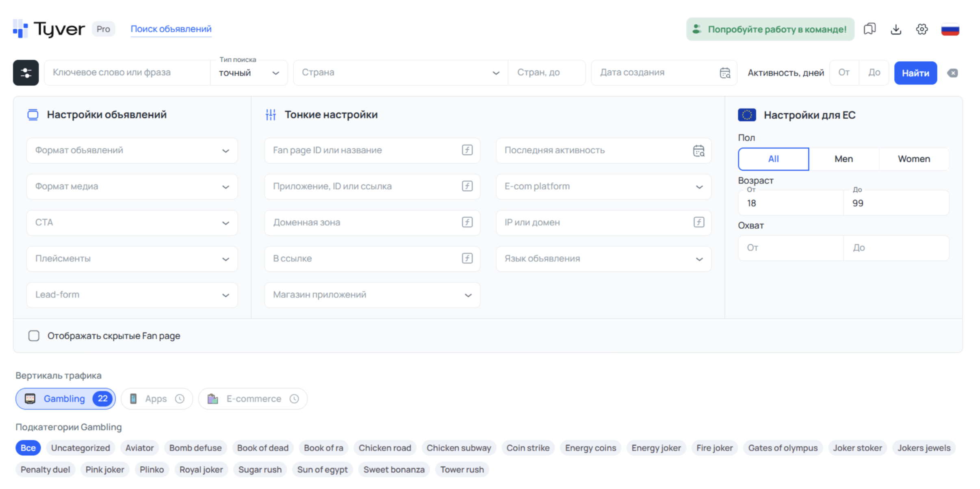Image resolution: width=980 pixels, height=489 pixels.
Task: Click filter icon in Доменная зона field
Action: pyautogui.click(x=467, y=222)
